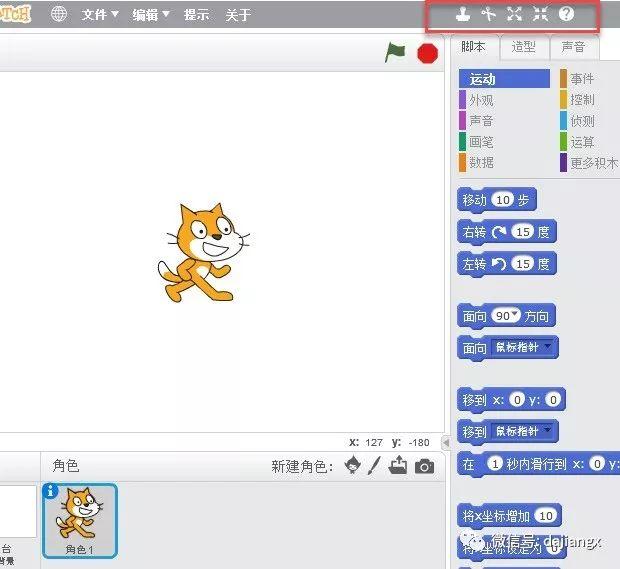
Task: Select the shrink sprite tool
Action: click(x=540, y=14)
